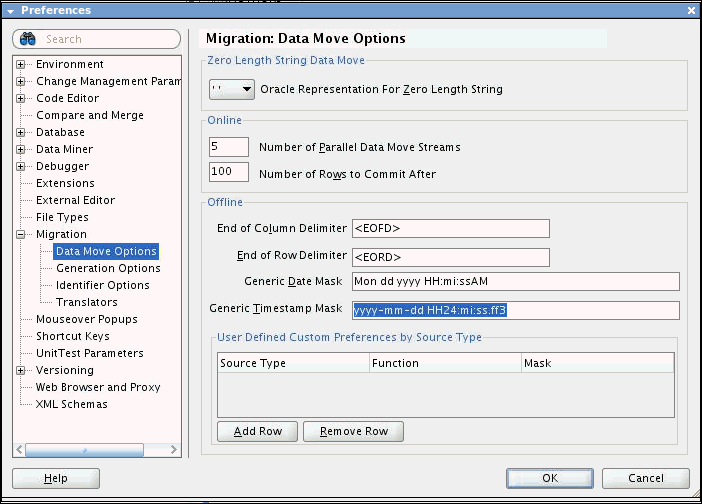Expand the Database tree node
The height and width of the screenshot is (504, 702).
coord(21,132)
